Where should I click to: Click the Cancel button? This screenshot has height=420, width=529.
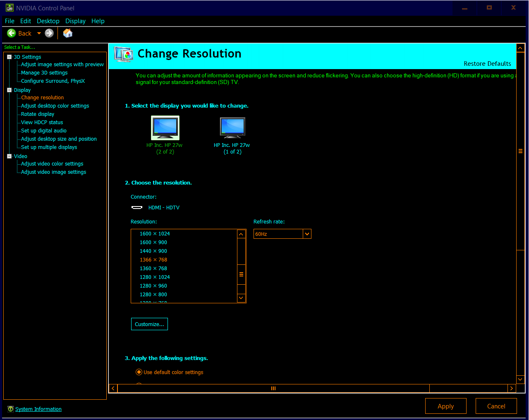[496, 406]
